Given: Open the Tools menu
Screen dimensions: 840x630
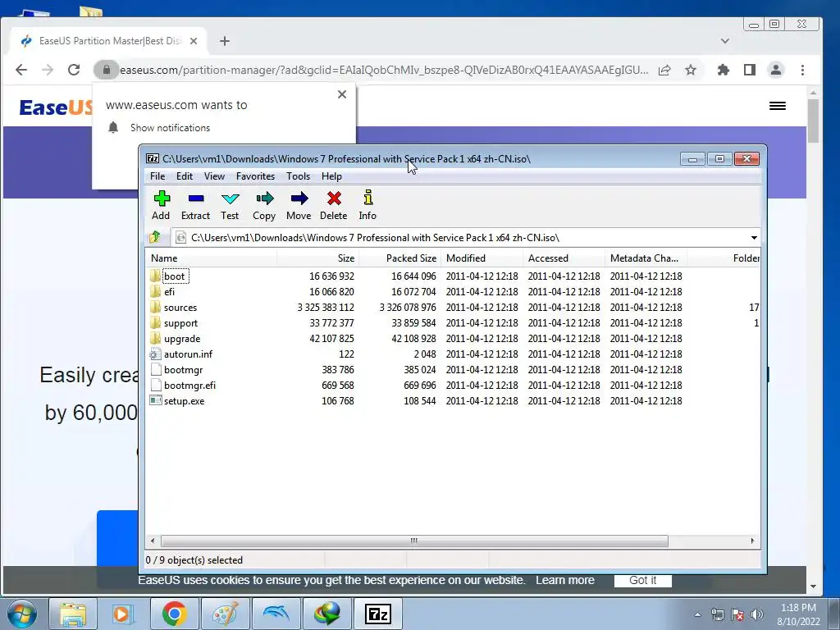Looking at the screenshot, I should click(x=298, y=176).
